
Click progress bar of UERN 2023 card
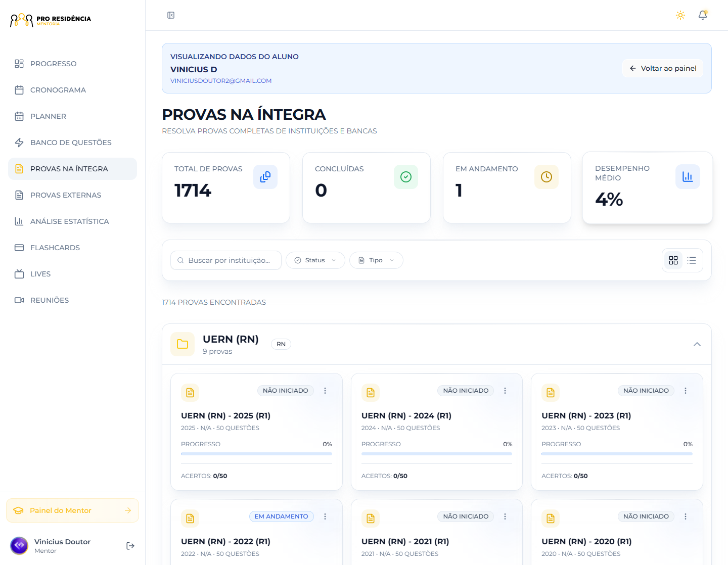tap(617, 454)
